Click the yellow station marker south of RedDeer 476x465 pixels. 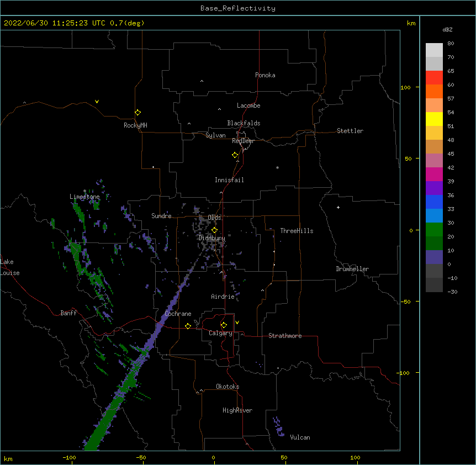click(235, 155)
